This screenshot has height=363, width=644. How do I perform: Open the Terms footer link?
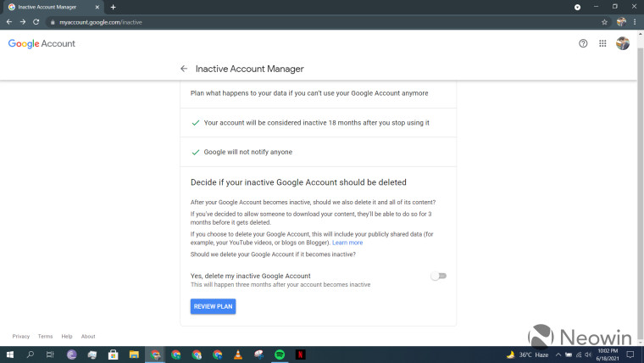click(45, 336)
